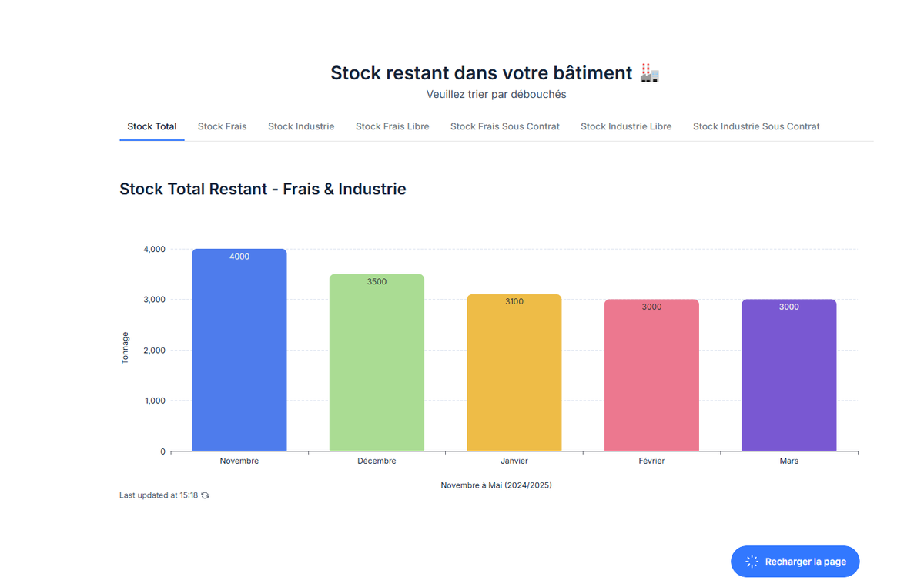Image resolution: width=924 pixels, height=584 pixels.
Task: Click the 3500 value label
Action: click(x=377, y=282)
